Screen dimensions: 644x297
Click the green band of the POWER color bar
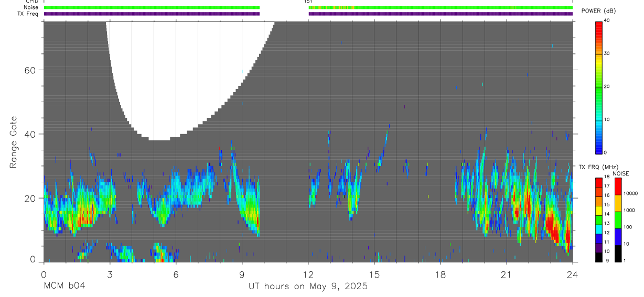click(x=599, y=87)
